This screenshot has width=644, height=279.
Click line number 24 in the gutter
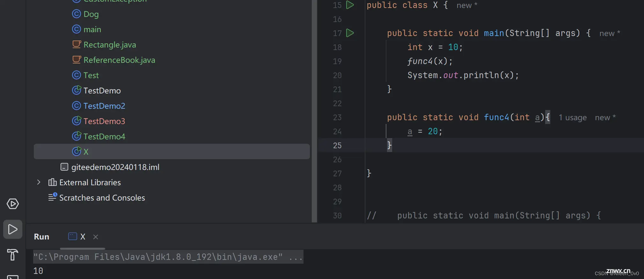337,131
